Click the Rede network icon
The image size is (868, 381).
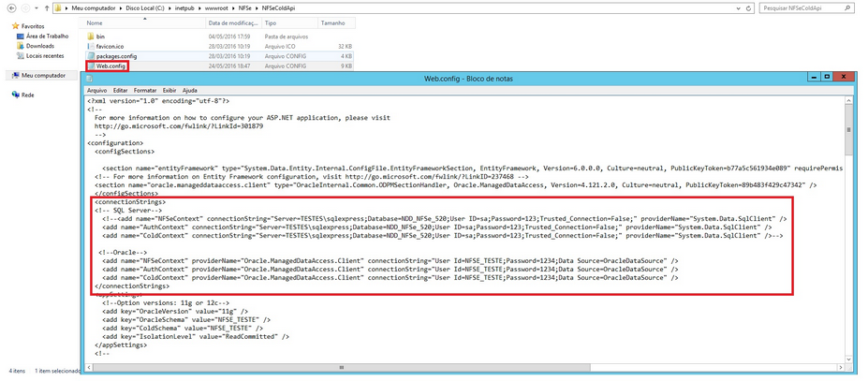pos(16,95)
